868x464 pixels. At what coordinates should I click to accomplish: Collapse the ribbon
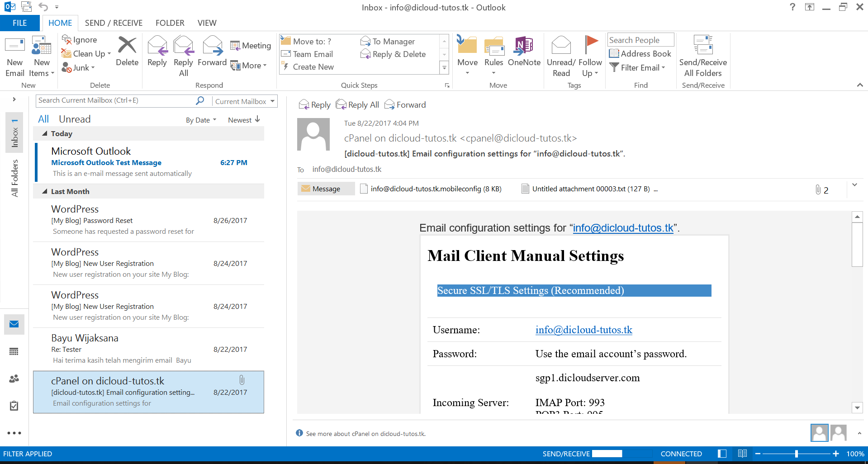click(860, 85)
